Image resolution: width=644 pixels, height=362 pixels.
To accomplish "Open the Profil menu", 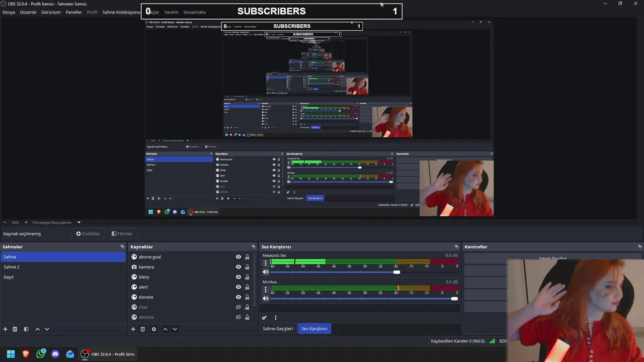I will [x=92, y=12].
